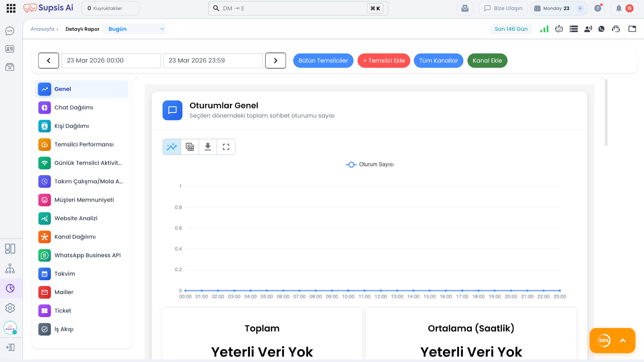
Task: Select Müşteri Memnuniyeti from report menu
Action: 84,200
